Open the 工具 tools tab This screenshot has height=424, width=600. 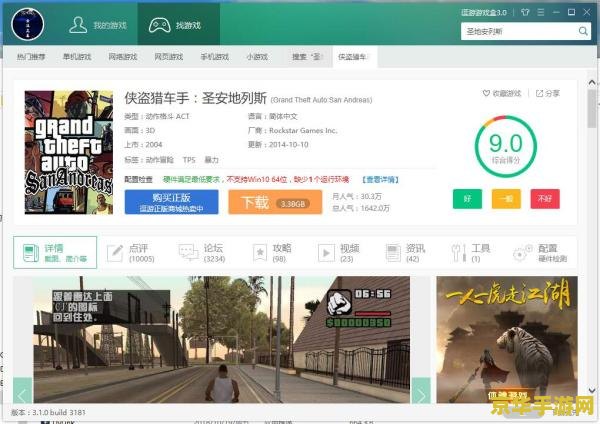(470, 253)
